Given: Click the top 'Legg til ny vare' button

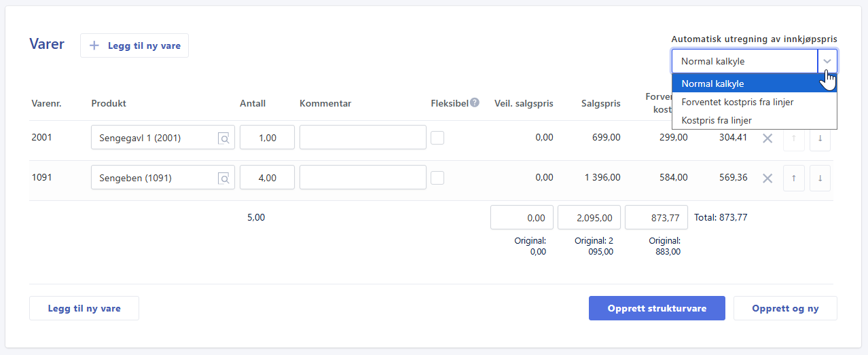Looking at the screenshot, I should click(x=134, y=45).
